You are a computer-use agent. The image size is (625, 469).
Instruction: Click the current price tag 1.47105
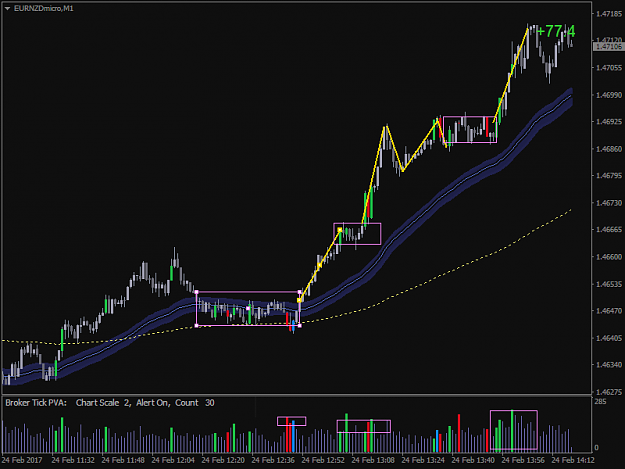point(608,47)
